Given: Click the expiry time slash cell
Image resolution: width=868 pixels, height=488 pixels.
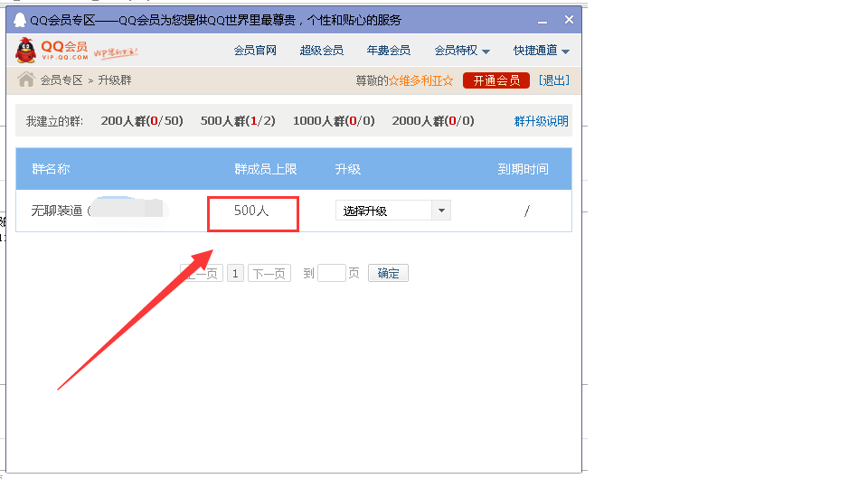Looking at the screenshot, I should coord(526,211).
